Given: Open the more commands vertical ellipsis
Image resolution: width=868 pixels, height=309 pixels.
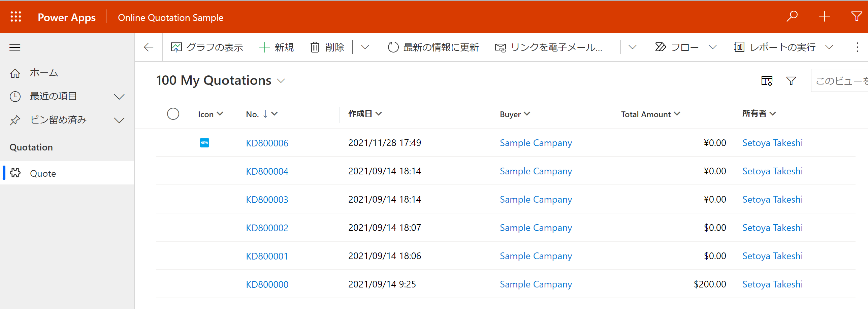Looking at the screenshot, I should pos(857,47).
